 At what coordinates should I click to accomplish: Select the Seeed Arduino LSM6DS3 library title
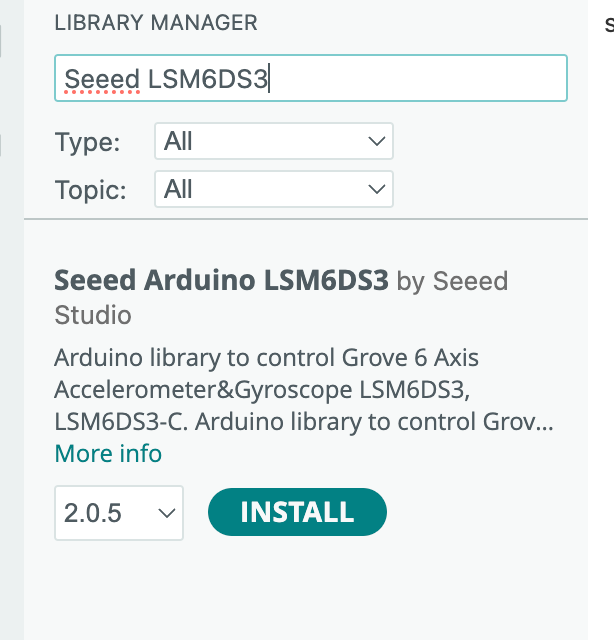pos(221,280)
